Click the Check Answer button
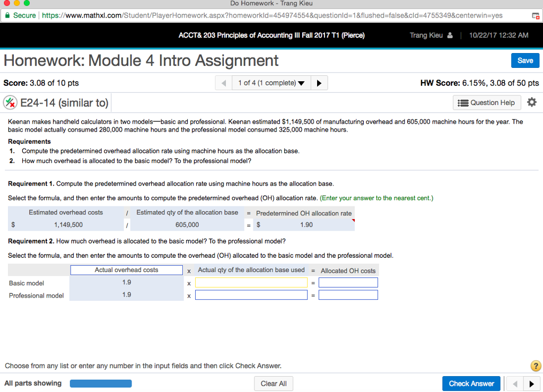This screenshot has width=543, height=392. click(x=471, y=383)
